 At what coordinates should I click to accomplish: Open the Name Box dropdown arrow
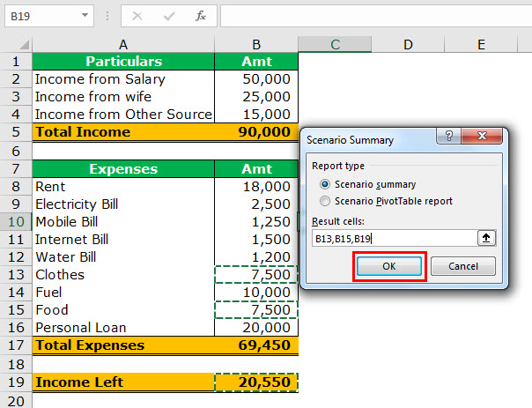85,15
